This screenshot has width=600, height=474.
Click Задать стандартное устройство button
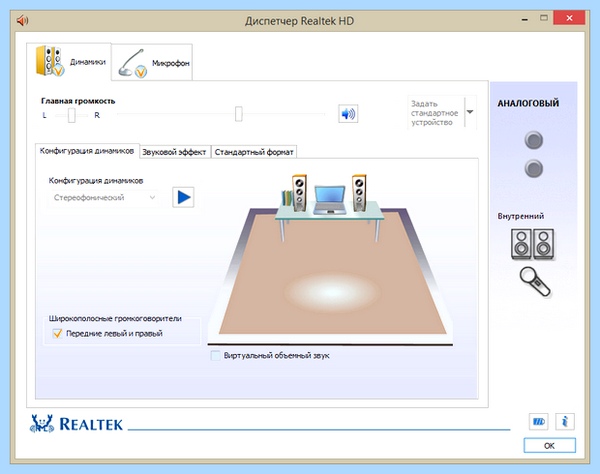tap(436, 113)
